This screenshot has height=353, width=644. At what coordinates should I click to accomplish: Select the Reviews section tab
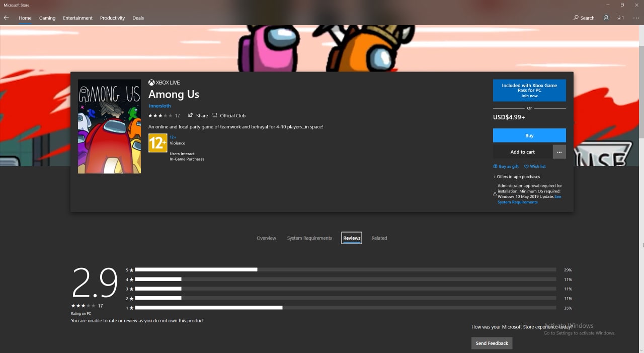pos(352,238)
